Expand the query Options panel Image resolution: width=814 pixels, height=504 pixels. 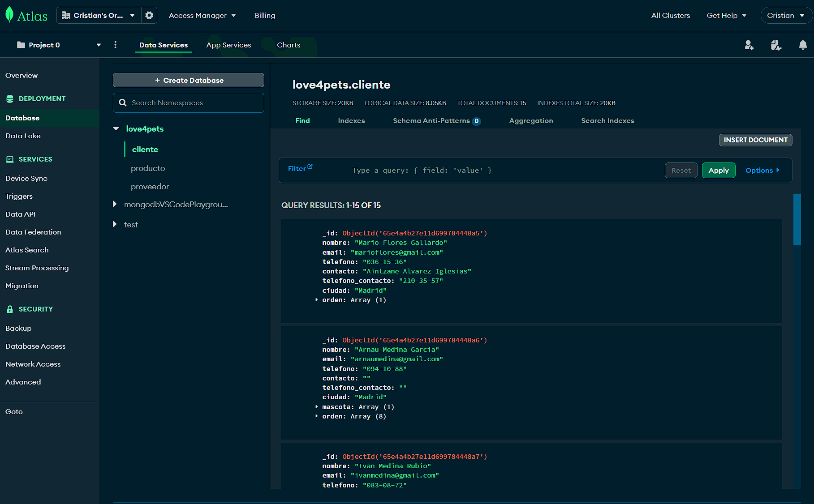point(762,170)
